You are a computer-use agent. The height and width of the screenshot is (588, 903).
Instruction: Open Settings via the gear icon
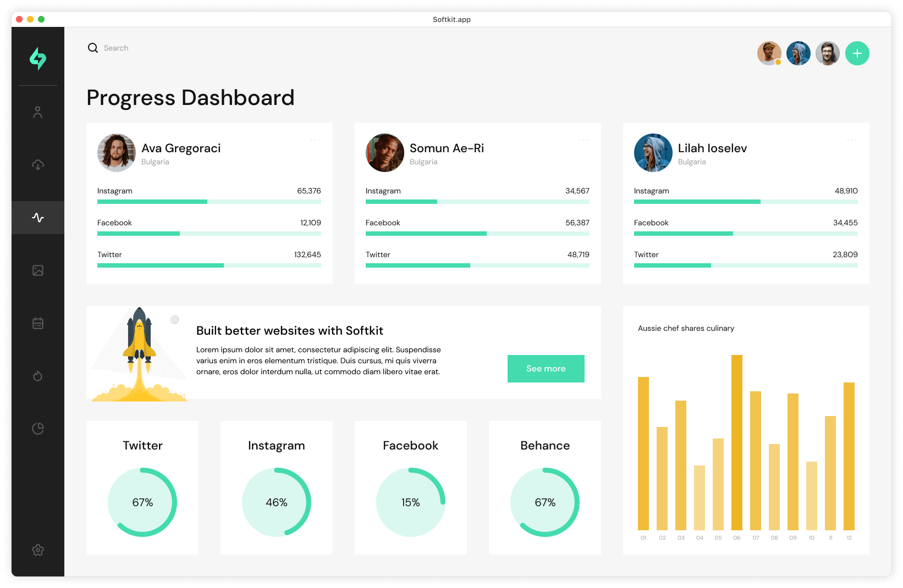(x=37, y=550)
